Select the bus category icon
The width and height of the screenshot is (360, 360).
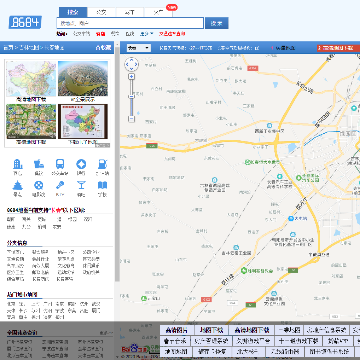60,164
